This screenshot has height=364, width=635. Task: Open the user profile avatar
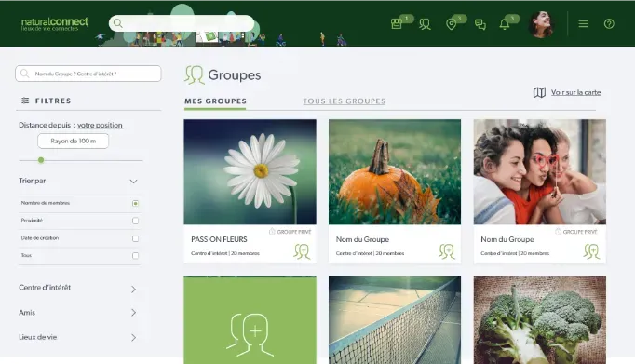coord(541,24)
